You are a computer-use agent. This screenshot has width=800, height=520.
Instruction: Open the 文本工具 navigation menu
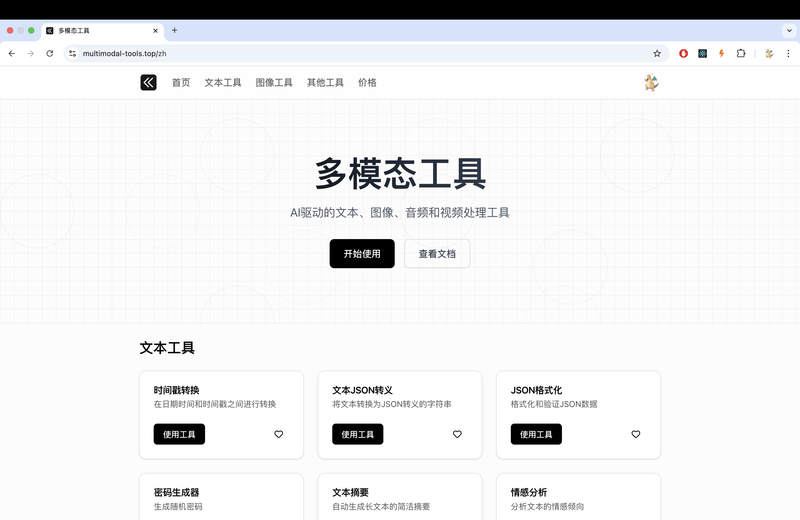(223, 83)
